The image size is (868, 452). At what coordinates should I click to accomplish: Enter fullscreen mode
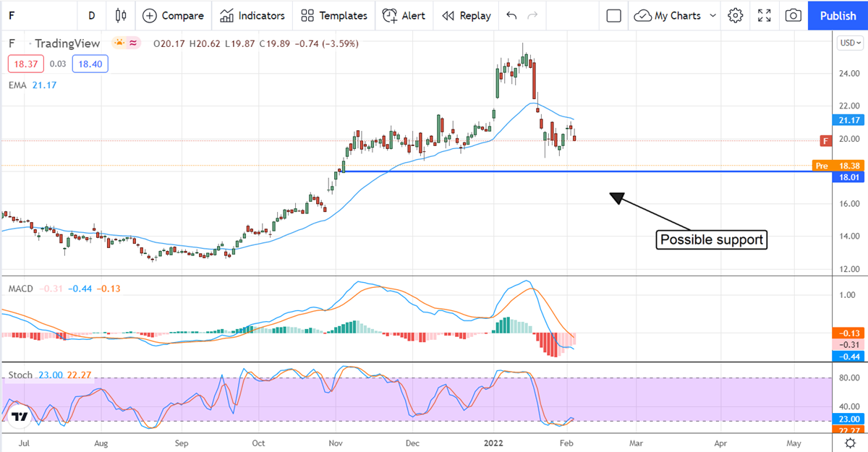coord(765,15)
